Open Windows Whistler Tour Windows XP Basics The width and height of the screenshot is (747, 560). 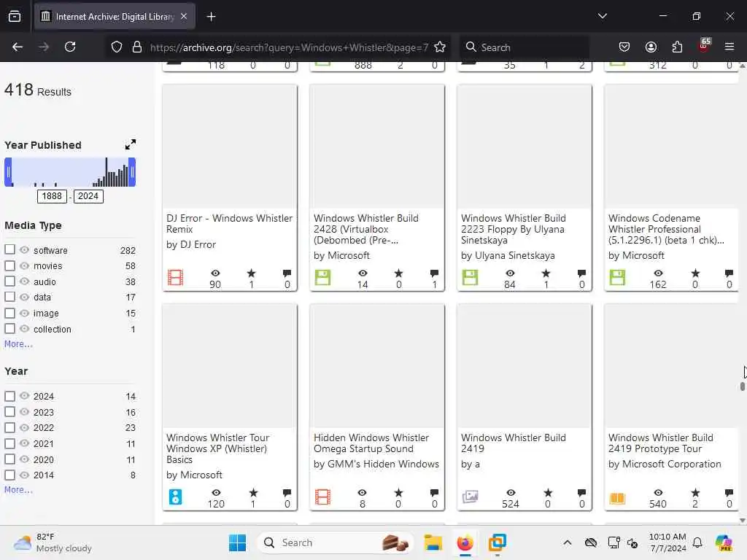(x=217, y=448)
